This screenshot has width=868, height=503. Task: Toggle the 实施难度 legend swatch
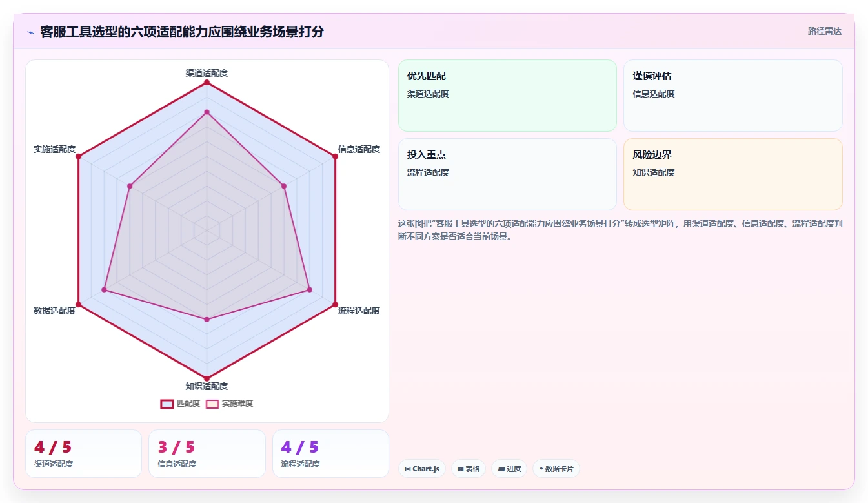pos(212,404)
